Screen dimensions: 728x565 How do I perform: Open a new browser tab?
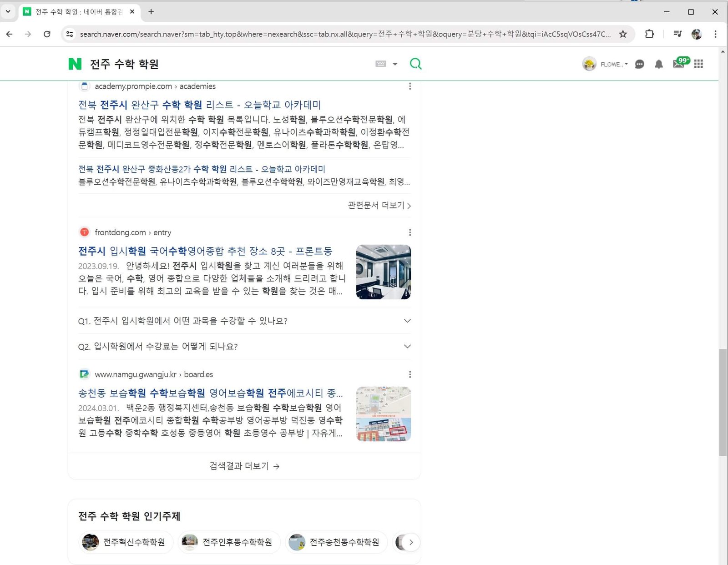pyautogui.click(x=151, y=12)
